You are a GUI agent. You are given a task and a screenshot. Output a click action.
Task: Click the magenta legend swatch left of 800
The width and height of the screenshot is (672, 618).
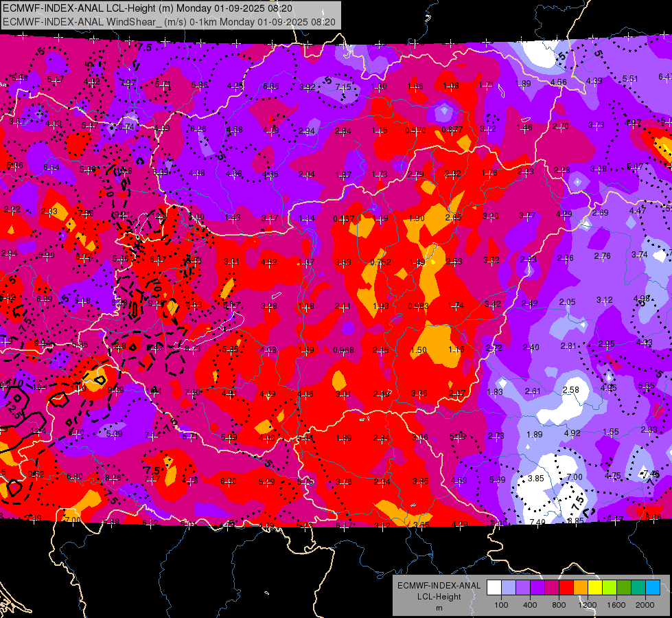pyautogui.click(x=552, y=588)
